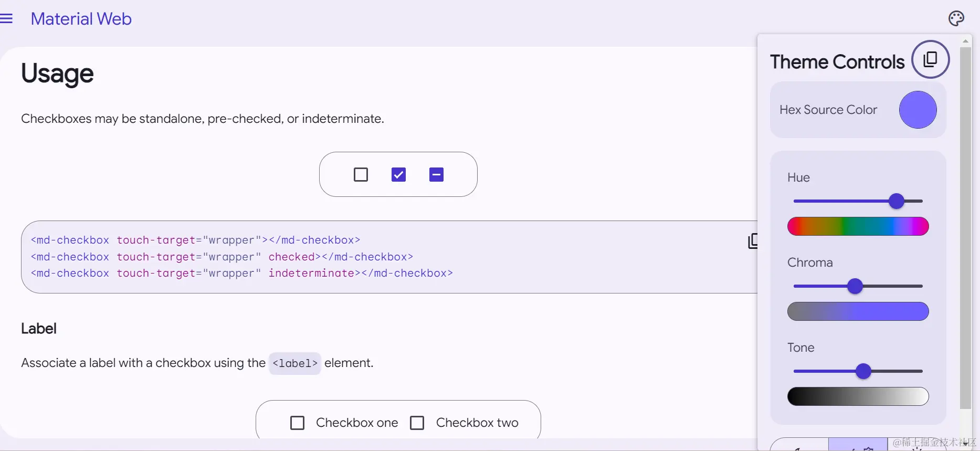
Task: Click the scrollbar down arrow
Action: (x=966, y=444)
